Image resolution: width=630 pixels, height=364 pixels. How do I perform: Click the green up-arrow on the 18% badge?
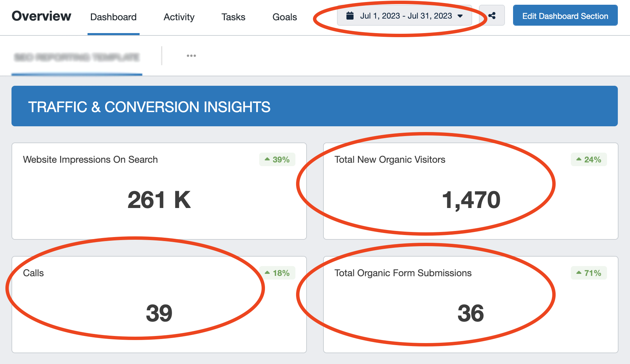[x=267, y=272]
